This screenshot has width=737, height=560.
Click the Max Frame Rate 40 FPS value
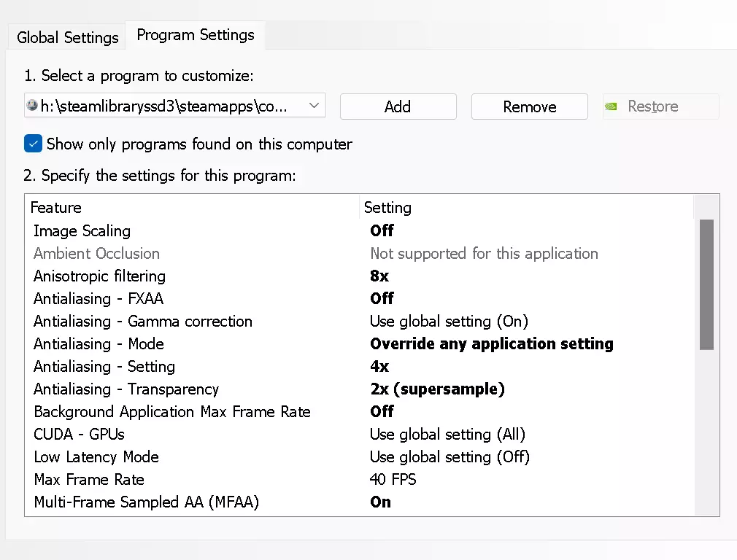point(393,480)
